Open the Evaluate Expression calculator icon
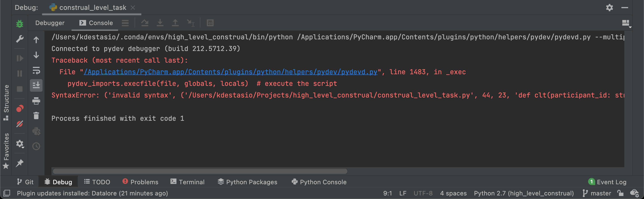Screen dimensions: 644x199 pos(210,23)
